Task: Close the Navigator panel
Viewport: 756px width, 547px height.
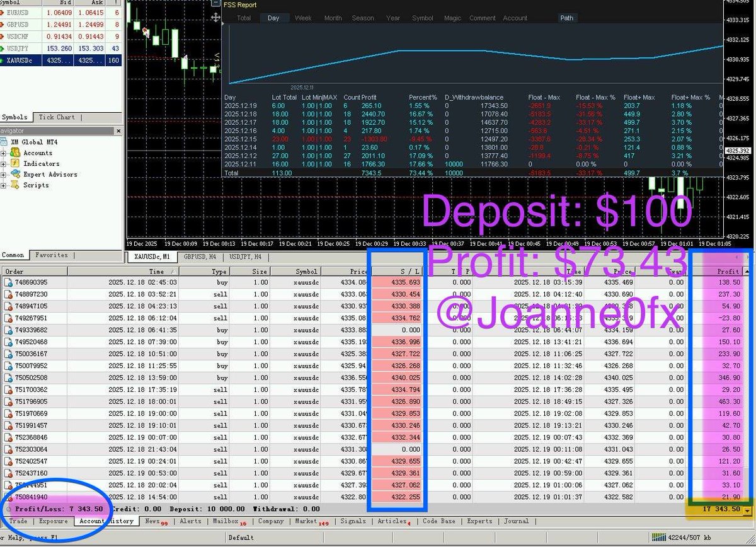Action: 117,131
